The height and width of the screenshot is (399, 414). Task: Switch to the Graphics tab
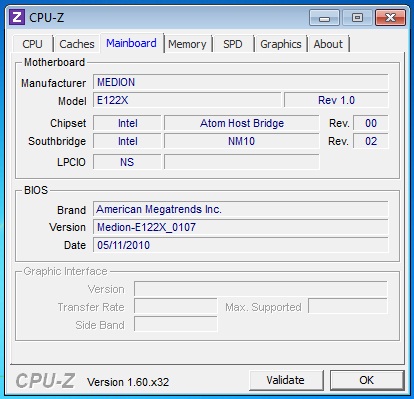[281, 44]
